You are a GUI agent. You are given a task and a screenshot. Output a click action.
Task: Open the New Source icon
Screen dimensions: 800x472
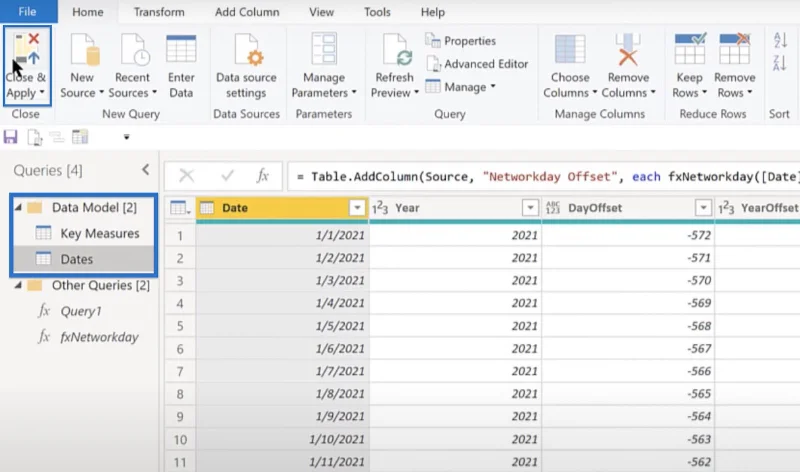click(x=84, y=49)
